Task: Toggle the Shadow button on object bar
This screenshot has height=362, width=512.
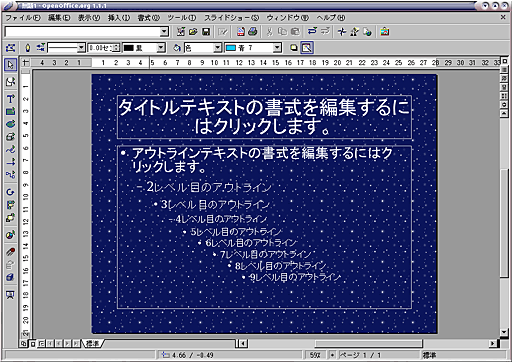Action: tap(293, 48)
